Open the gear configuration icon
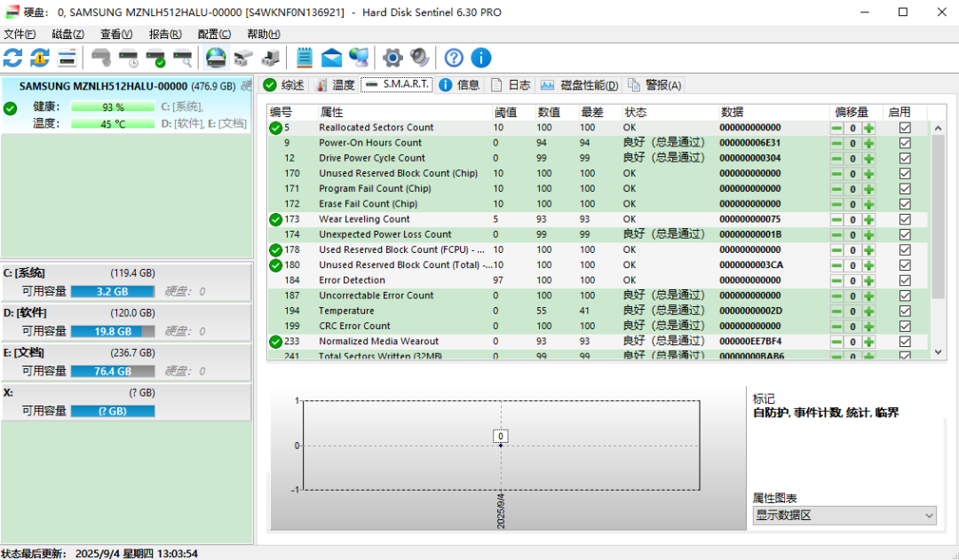 [x=392, y=59]
